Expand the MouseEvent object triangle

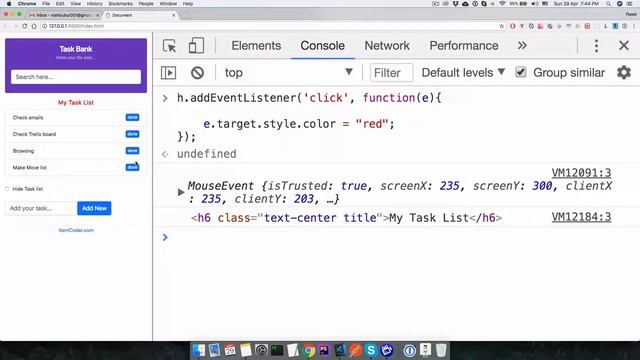click(181, 192)
